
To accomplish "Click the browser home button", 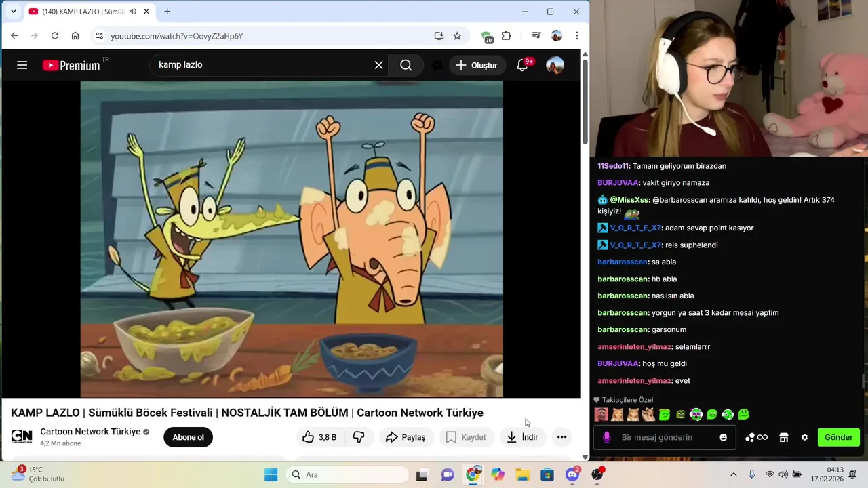I will [x=75, y=36].
